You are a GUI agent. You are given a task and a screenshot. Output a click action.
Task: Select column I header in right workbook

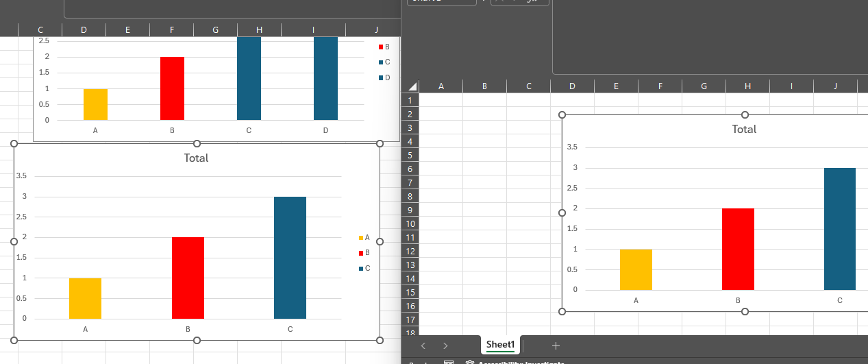pyautogui.click(x=792, y=86)
